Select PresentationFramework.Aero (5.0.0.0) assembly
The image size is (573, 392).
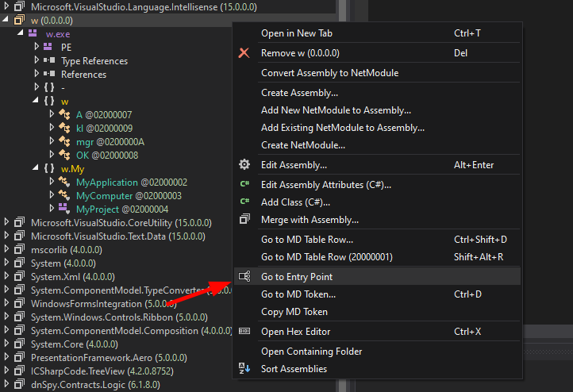pos(109,358)
